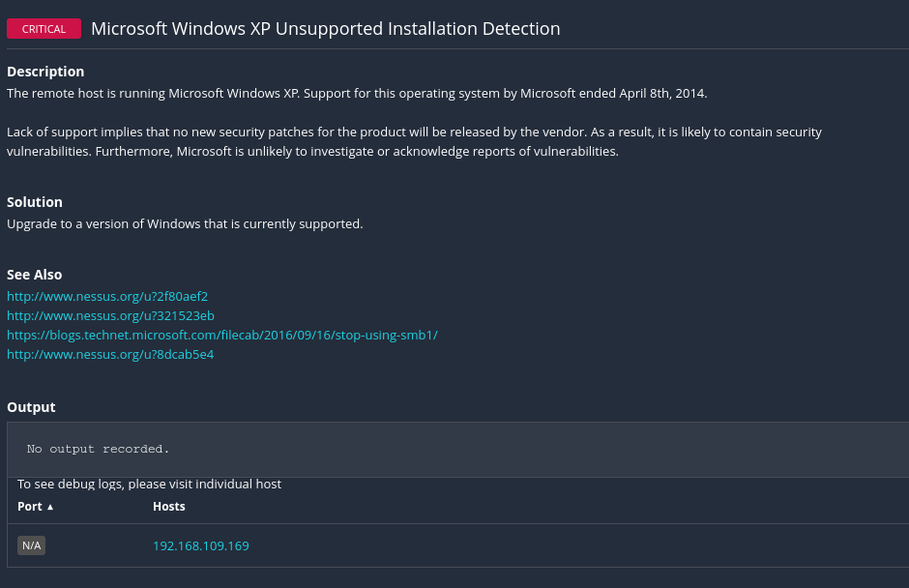Click the 'Lack of support implies' paragraph
The image size is (909, 588).
414,141
